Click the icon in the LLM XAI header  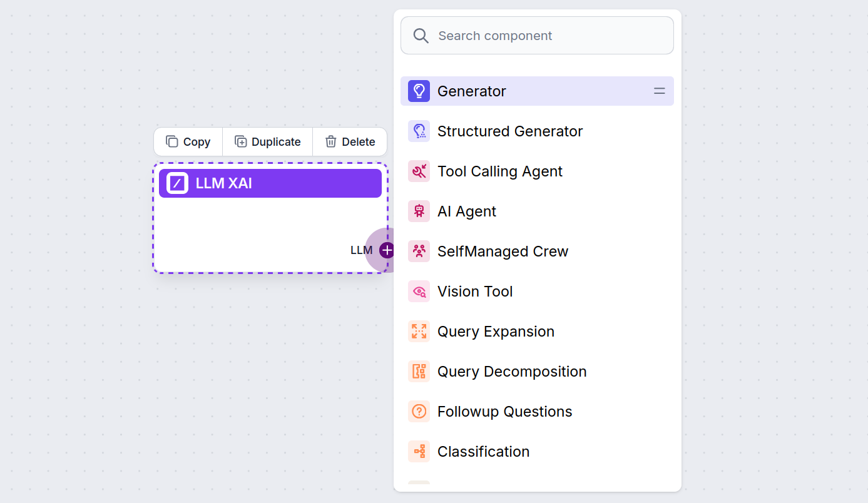click(x=176, y=183)
